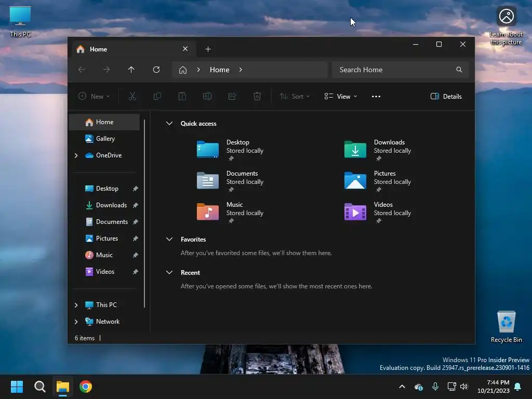Click the OneDrive cloud tray icon

click(x=419, y=387)
